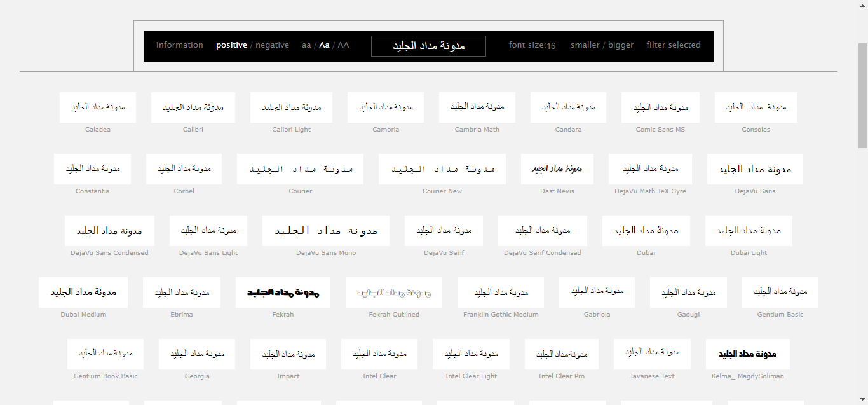Click the information link in toolbar
Viewport: 868px width, 405px height.
[x=179, y=45]
